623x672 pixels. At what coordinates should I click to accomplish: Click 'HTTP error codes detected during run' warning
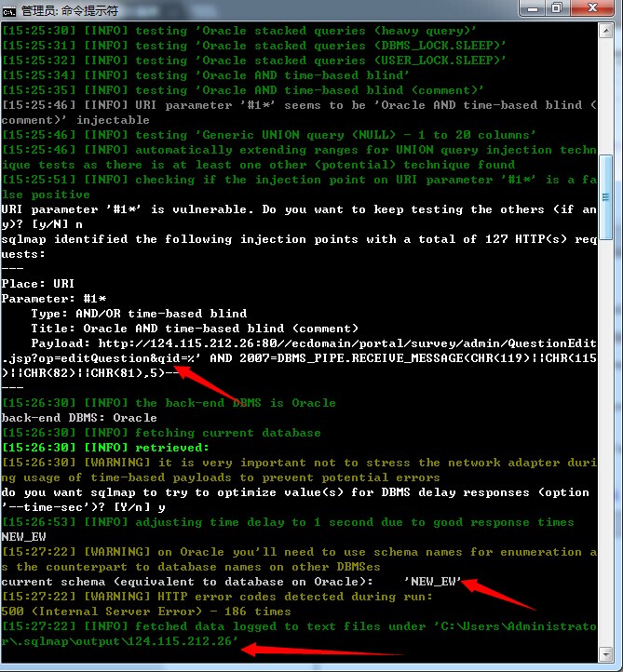pos(217,597)
